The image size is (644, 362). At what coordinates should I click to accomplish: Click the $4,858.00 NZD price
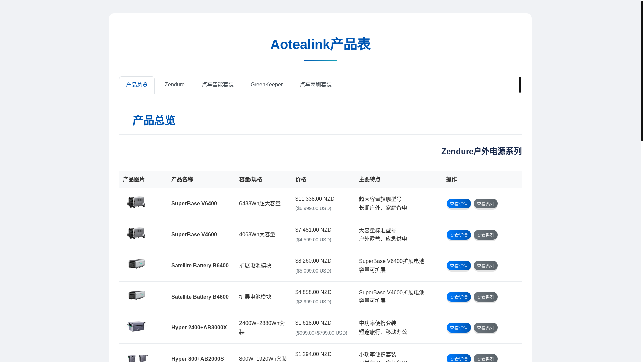[313, 292]
